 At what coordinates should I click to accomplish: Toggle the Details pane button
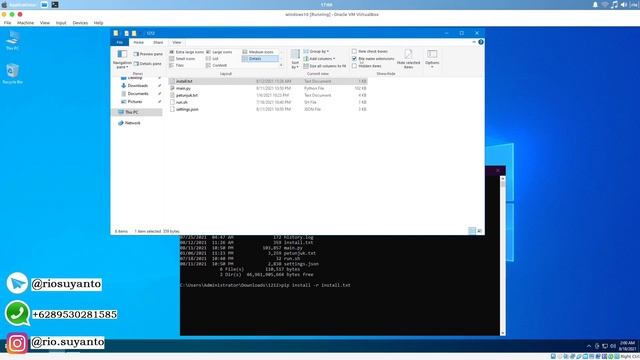[x=148, y=64]
